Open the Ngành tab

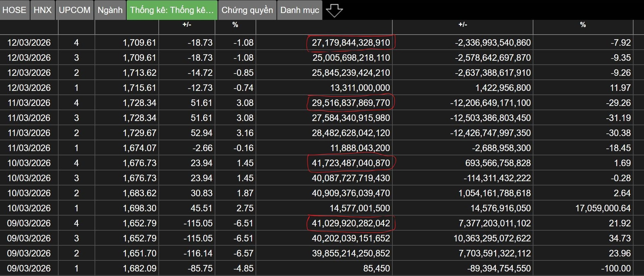coord(110,10)
